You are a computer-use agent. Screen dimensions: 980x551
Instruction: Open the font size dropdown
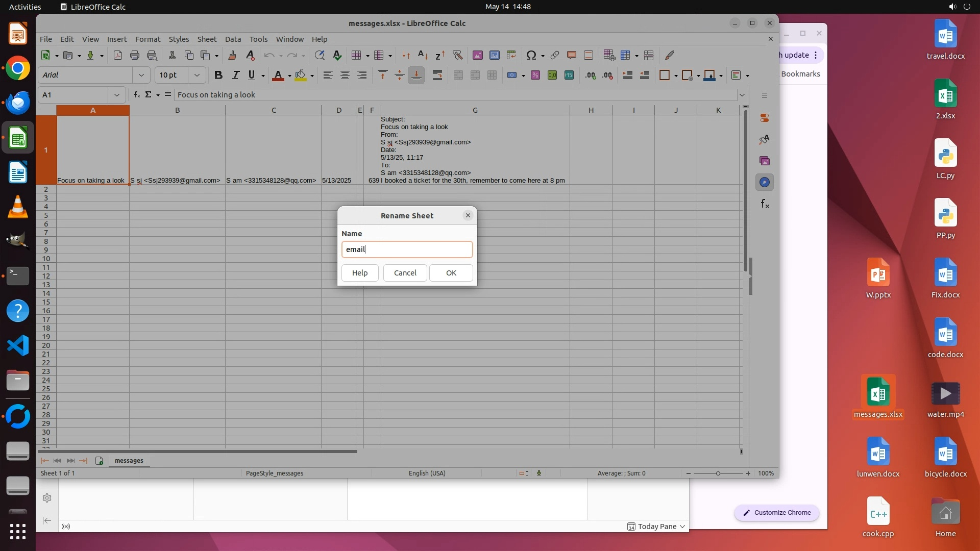(197, 76)
